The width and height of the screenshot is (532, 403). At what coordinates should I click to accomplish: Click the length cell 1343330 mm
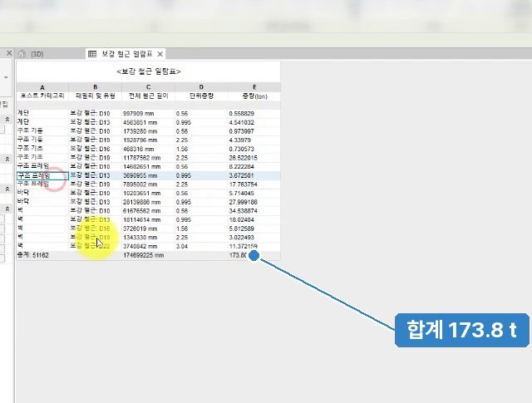coord(148,237)
